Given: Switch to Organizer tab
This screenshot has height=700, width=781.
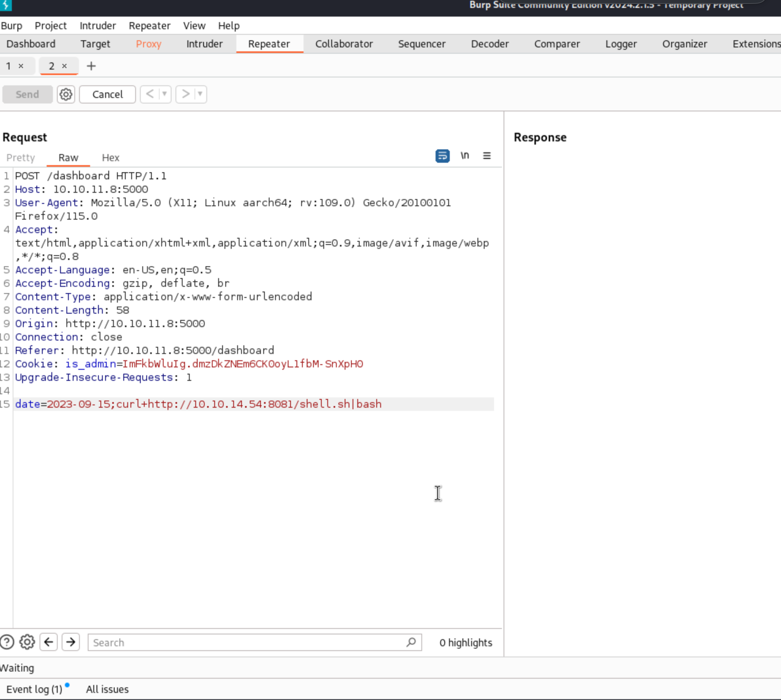Looking at the screenshot, I should 685,44.
